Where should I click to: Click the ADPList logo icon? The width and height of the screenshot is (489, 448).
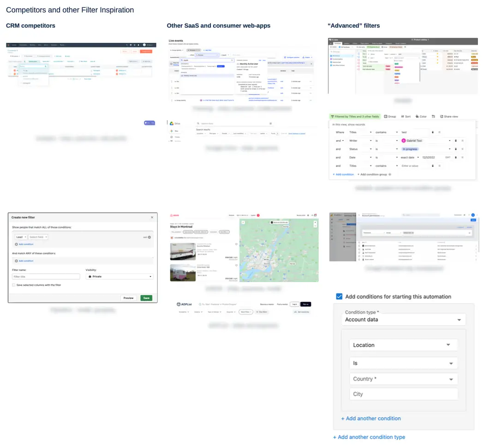[179, 304]
